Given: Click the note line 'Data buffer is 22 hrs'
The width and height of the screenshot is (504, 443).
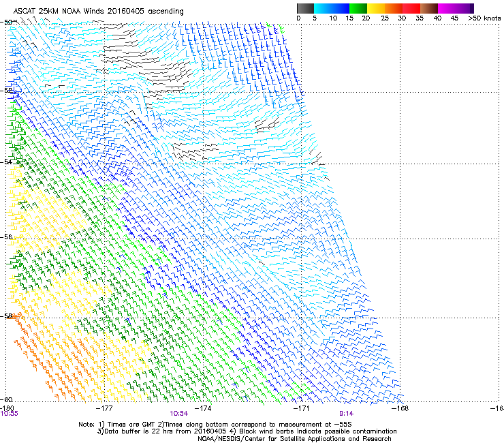Looking at the screenshot, I should pos(247,431).
